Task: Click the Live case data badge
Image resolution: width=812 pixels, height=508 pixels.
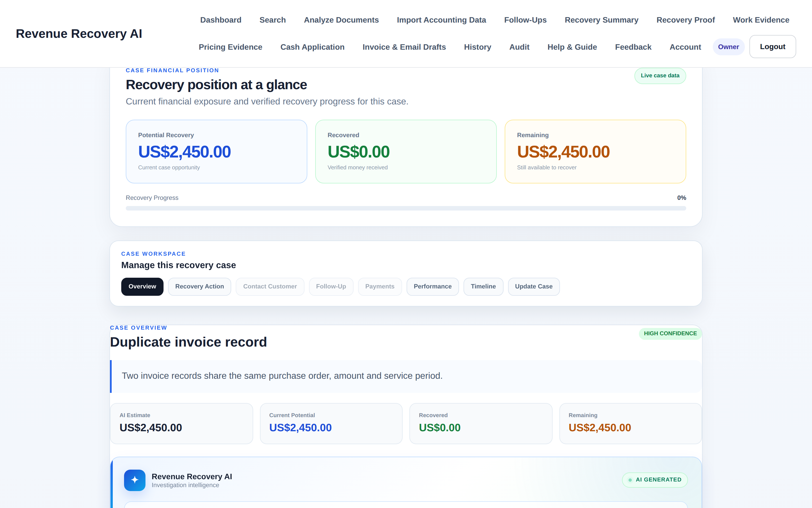Action: pyautogui.click(x=660, y=76)
